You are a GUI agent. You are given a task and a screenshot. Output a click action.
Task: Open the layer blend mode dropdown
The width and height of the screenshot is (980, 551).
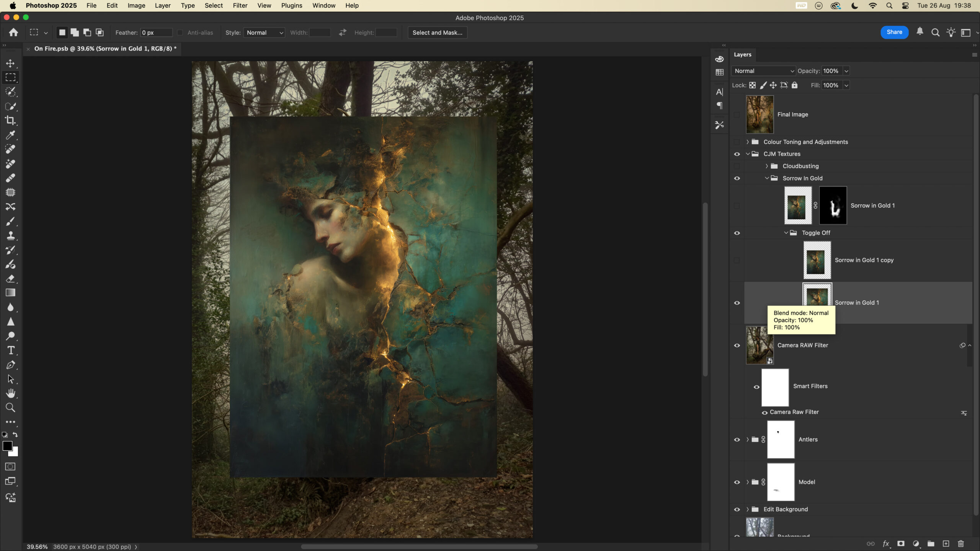pyautogui.click(x=764, y=71)
